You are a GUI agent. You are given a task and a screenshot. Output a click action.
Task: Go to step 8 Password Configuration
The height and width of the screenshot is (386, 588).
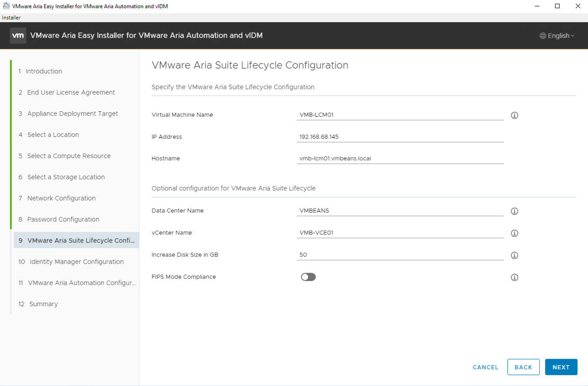[x=59, y=219]
